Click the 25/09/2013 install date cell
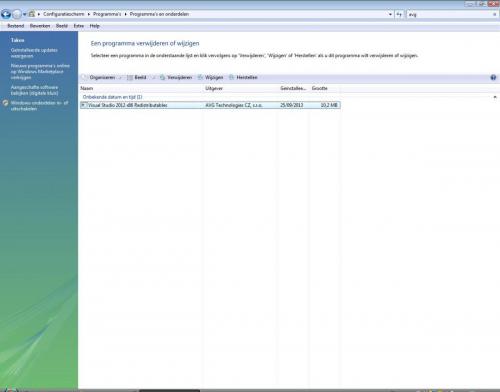This screenshot has width=500, height=392. click(x=292, y=105)
